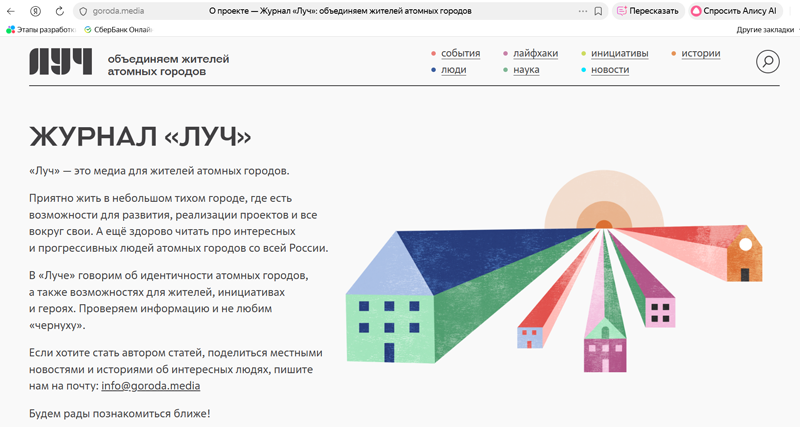Viewport: 800px width, 427px height.
Task: Click the browser back arrow
Action: (x=12, y=11)
